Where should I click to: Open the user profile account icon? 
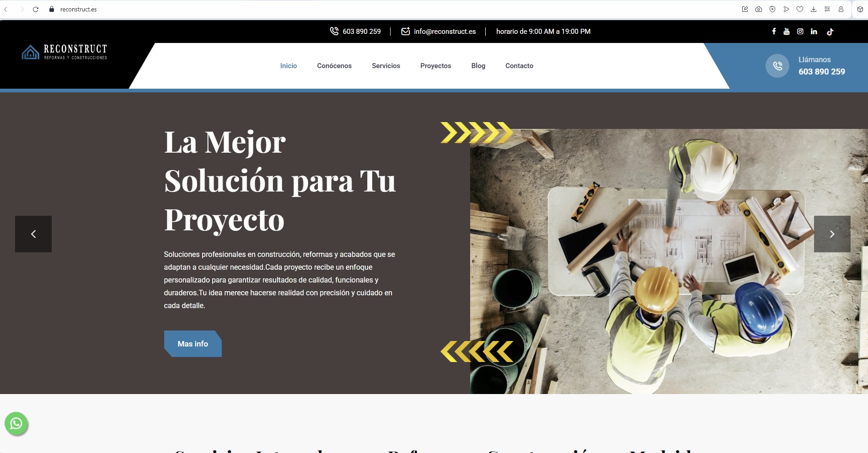tap(841, 9)
